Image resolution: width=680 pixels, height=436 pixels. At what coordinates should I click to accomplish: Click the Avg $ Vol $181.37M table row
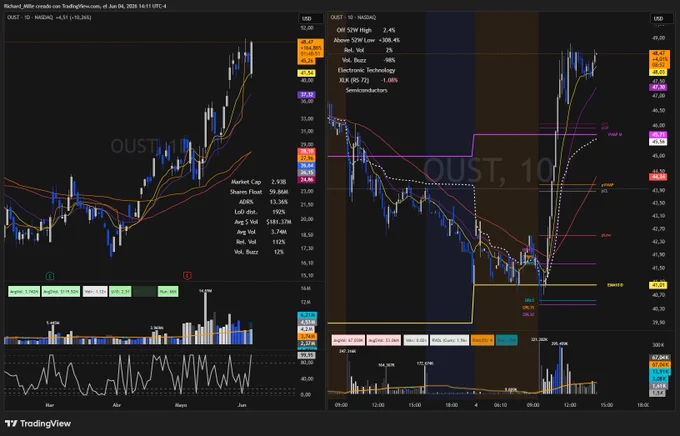(x=262, y=222)
